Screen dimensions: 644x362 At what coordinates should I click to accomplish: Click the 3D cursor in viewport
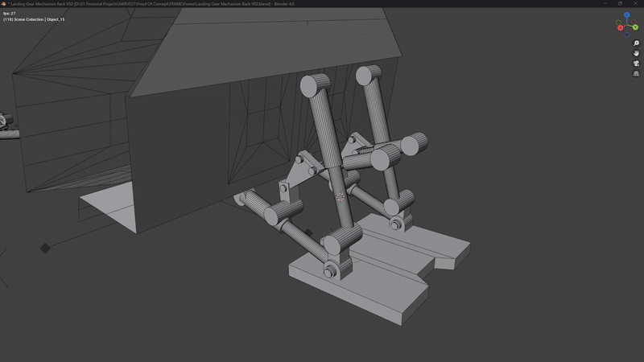(341, 197)
